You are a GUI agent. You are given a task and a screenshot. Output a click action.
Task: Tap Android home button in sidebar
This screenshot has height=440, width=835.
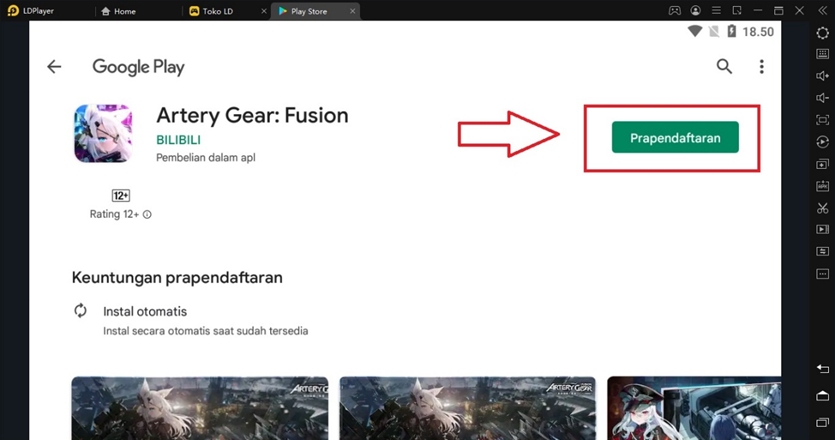[x=822, y=395]
